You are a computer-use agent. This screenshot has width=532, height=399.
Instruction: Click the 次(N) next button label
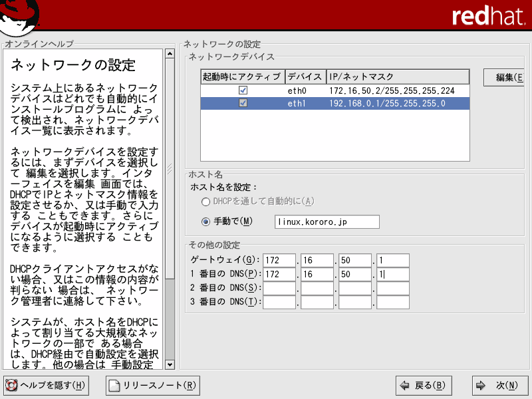(507, 386)
